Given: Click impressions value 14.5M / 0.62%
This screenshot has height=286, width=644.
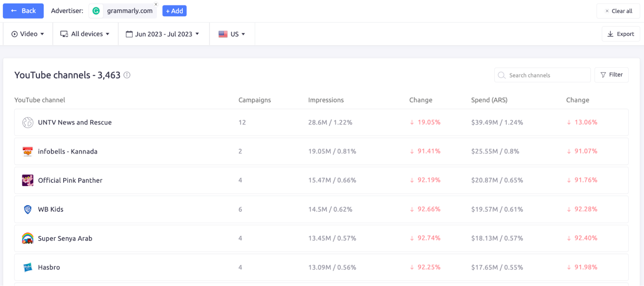Looking at the screenshot, I should coord(330,209).
